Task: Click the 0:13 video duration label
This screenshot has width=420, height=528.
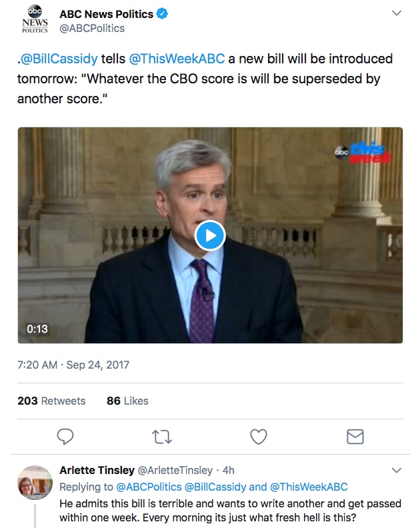Action: click(x=37, y=329)
